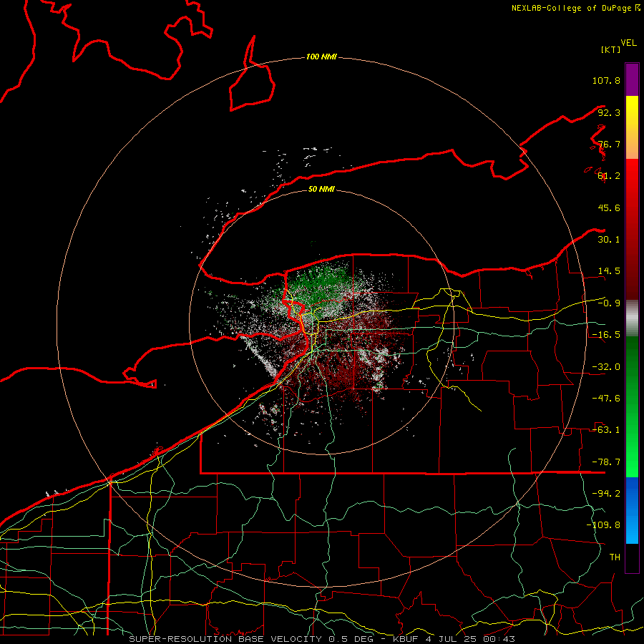
Task: Click the 14.5 velocity legend value
Action: 609,271
